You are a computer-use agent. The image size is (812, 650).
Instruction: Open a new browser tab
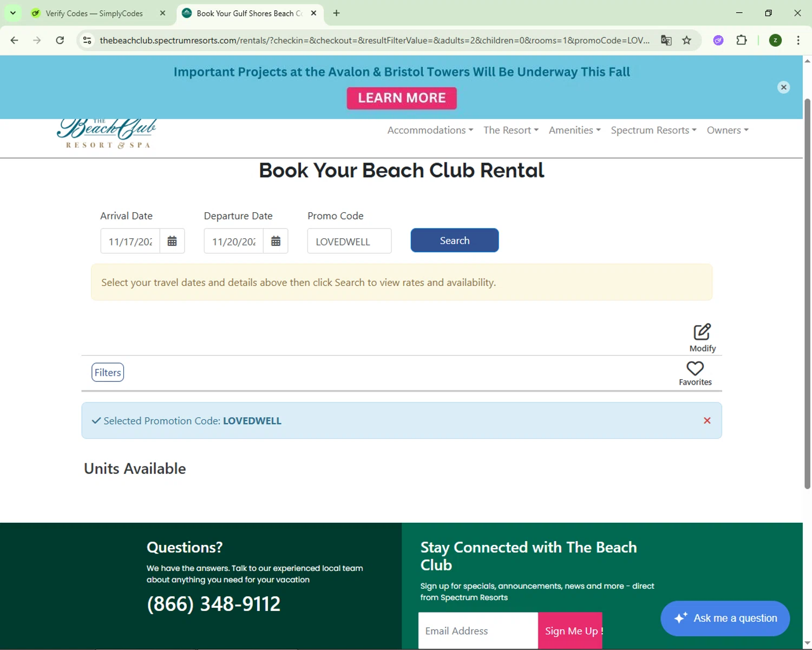pos(336,13)
